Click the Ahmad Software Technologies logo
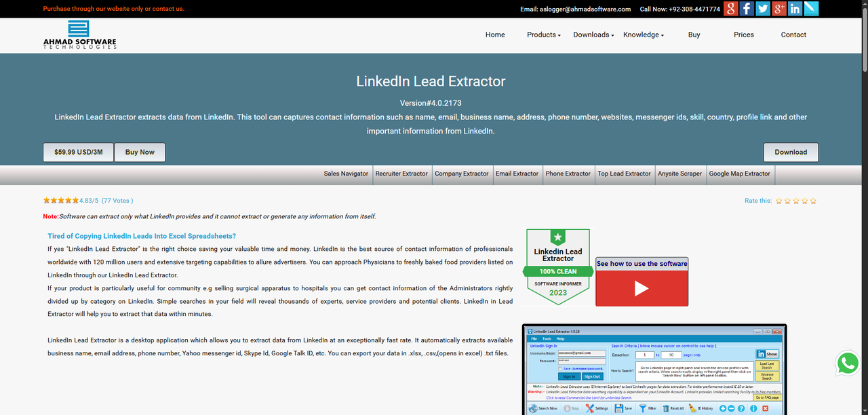 79,35
